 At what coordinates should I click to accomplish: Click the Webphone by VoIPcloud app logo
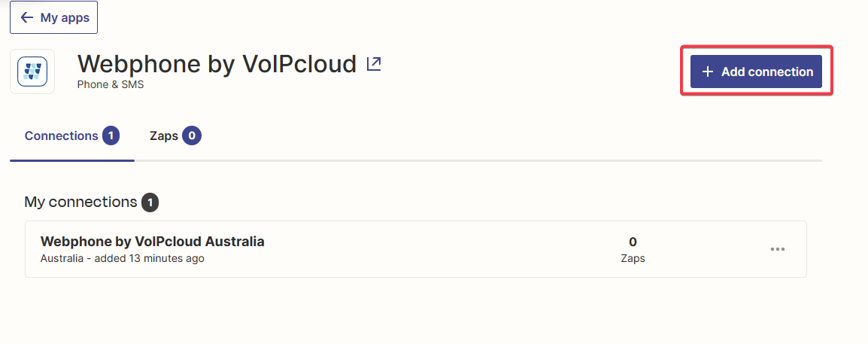[x=32, y=72]
